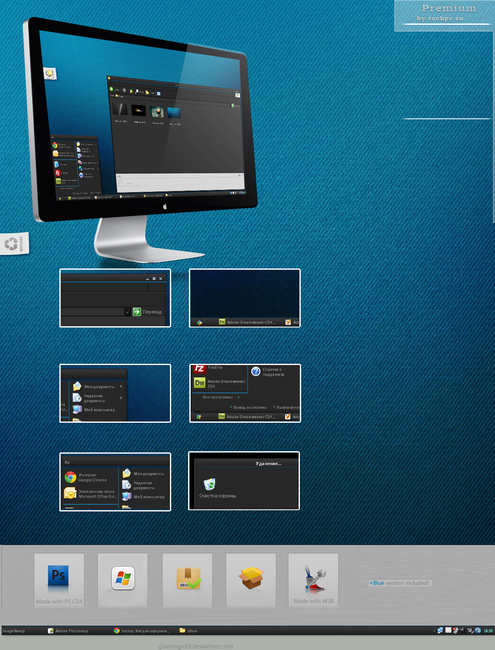The height and width of the screenshot is (650, 495).
Task: Click the '+Blue version included!' label
Action: pos(400,583)
